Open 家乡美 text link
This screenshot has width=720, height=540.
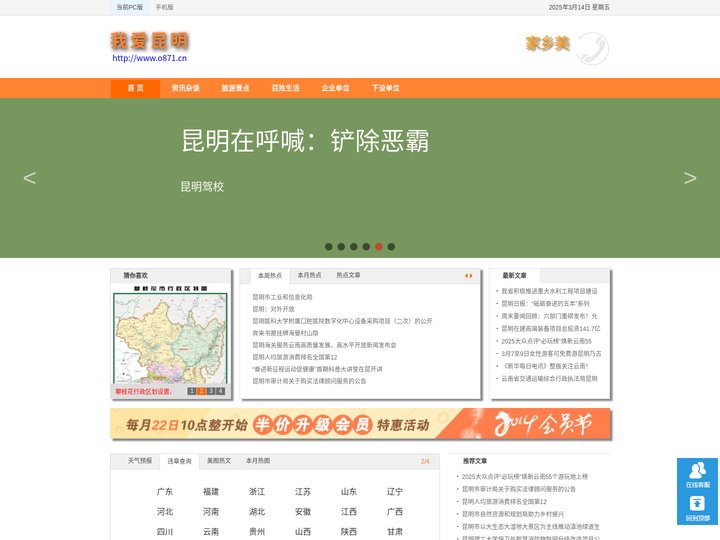click(548, 44)
